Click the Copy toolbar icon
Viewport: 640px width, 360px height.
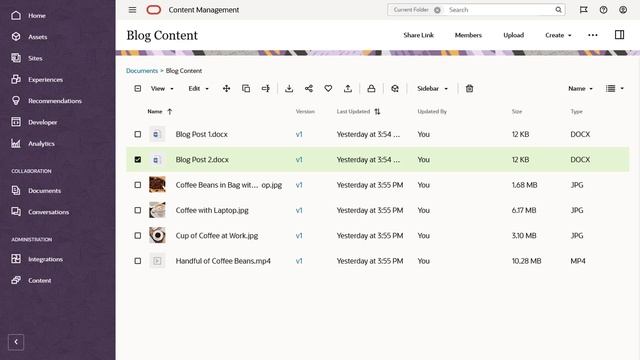pos(246,89)
